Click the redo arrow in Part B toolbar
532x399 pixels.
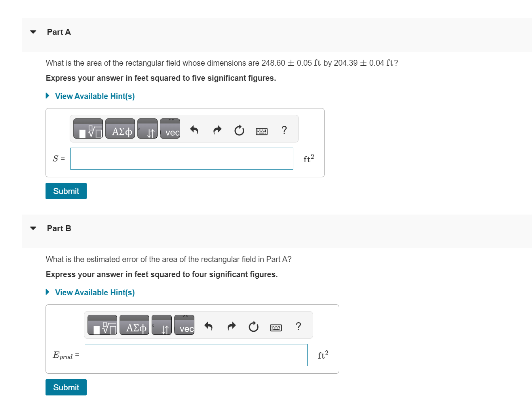click(232, 326)
